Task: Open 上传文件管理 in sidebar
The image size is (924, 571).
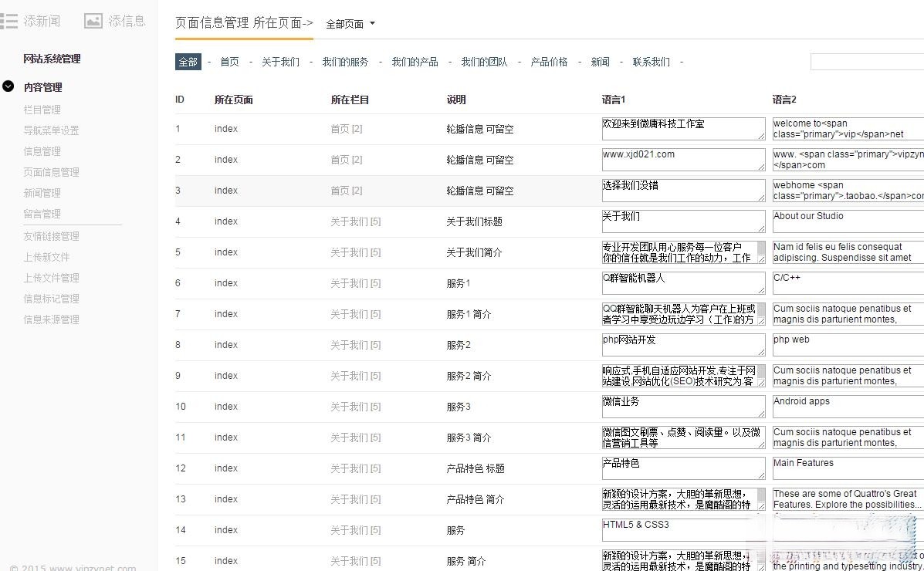Action: coord(51,278)
